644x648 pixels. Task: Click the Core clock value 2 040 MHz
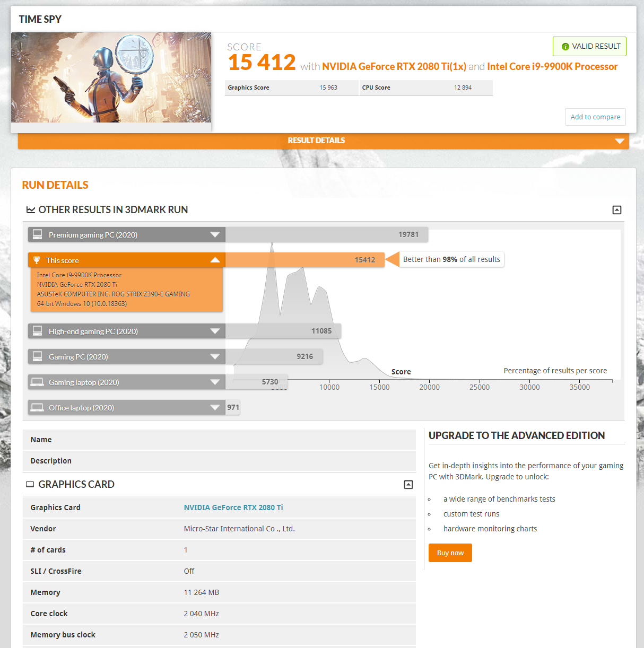tap(202, 614)
